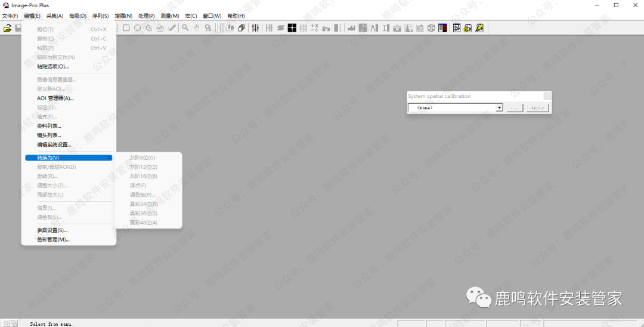Select AOI 管理器(A)... menu entry
The width and height of the screenshot is (644, 327).
click(55, 98)
